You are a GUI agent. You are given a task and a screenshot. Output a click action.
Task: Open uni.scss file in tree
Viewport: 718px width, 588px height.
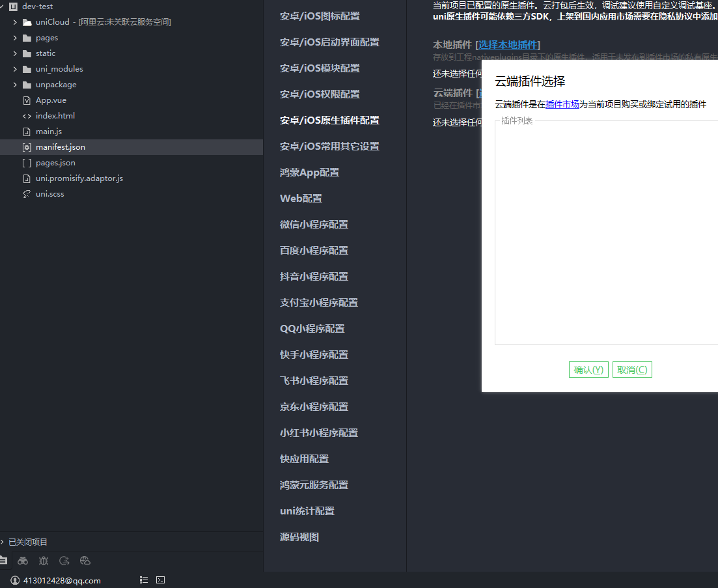coord(49,194)
